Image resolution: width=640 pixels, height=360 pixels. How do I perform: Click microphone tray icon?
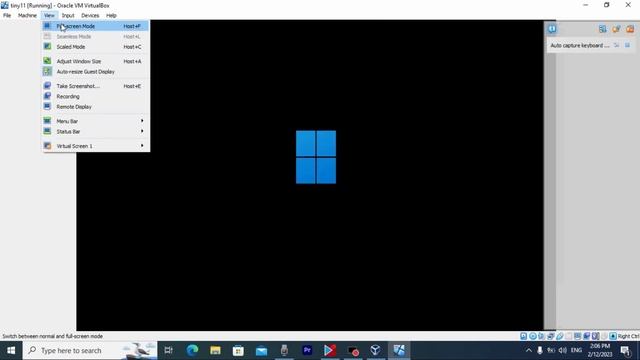(x=540, y=350)
